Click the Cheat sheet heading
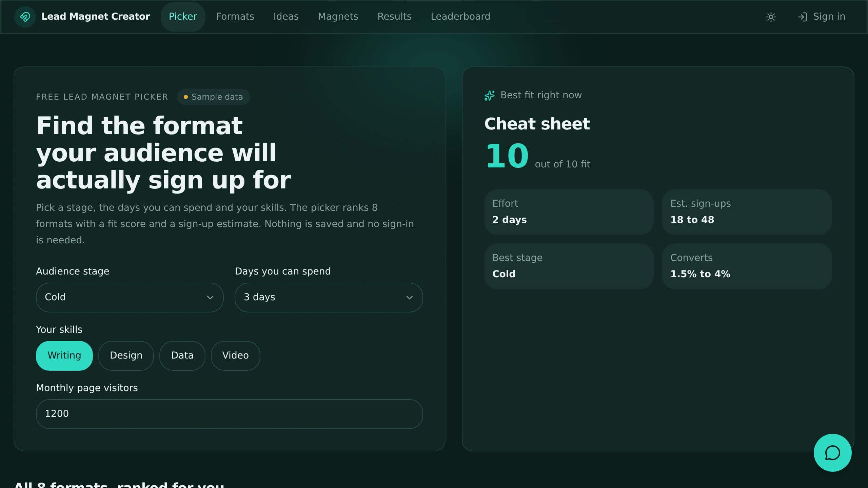 (537, 124)
